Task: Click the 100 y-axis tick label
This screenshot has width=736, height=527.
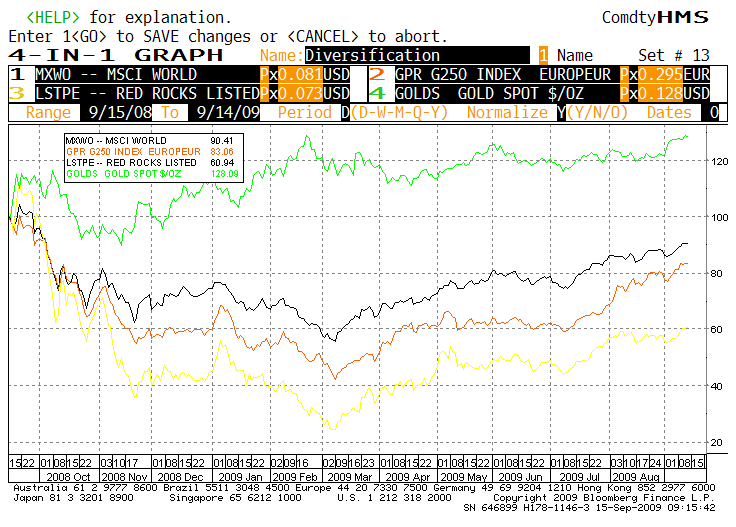Action: click(720, 217)
